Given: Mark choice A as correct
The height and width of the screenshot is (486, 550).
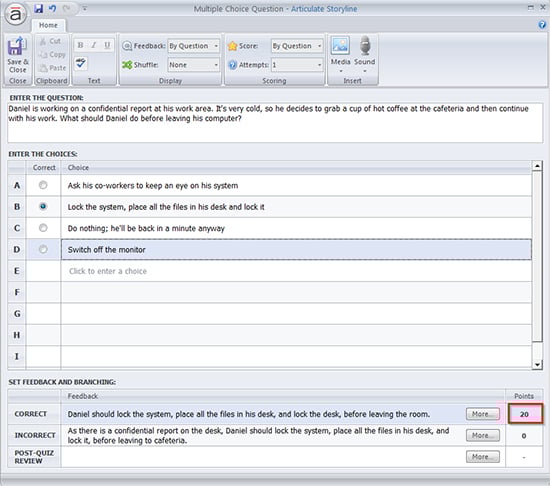Looking at the screenshot, I should [x=43, y=185].
